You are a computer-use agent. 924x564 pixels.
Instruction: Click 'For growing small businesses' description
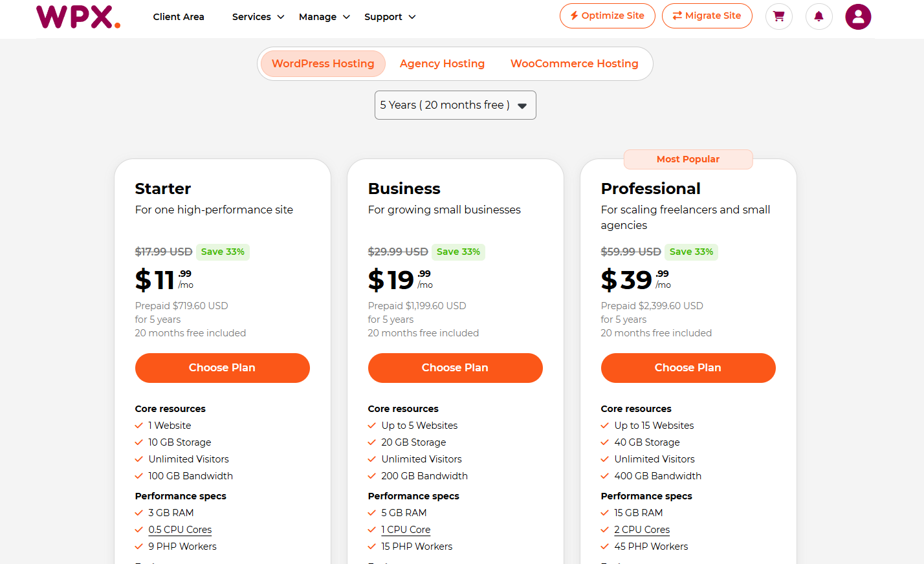445,210
